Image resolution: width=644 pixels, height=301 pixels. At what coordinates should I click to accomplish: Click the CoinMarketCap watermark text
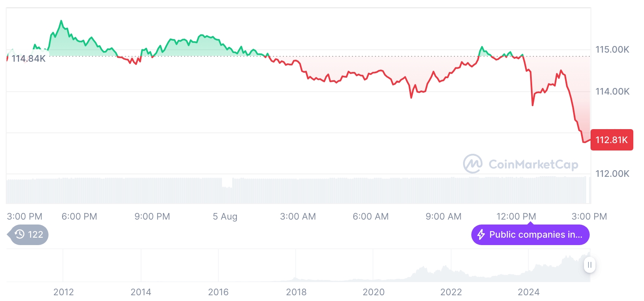533,164
